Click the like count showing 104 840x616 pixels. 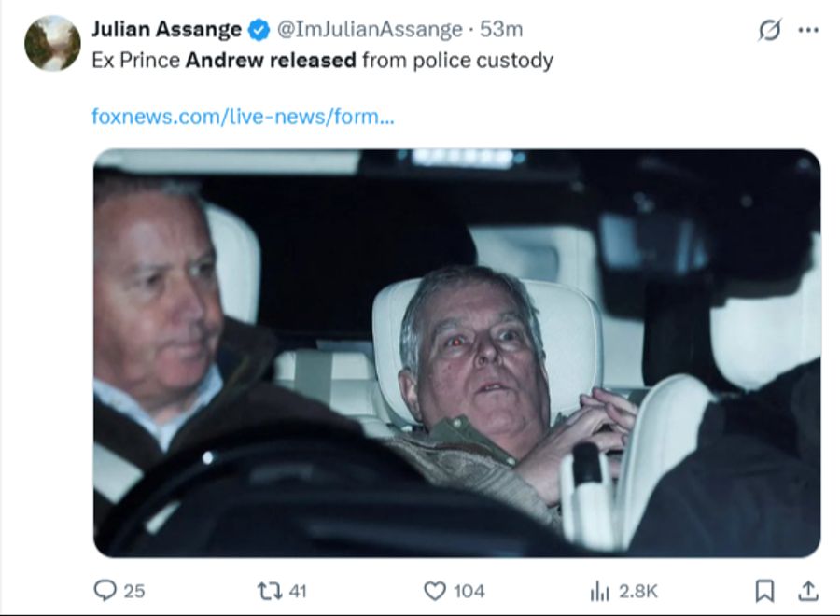[x=469, y=591]
